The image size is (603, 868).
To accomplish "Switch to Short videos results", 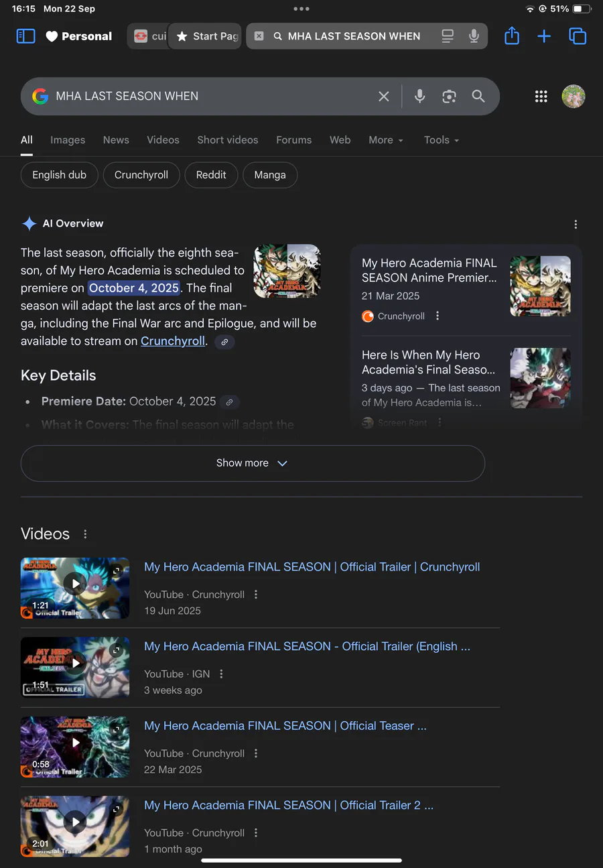I will point(228,140).
